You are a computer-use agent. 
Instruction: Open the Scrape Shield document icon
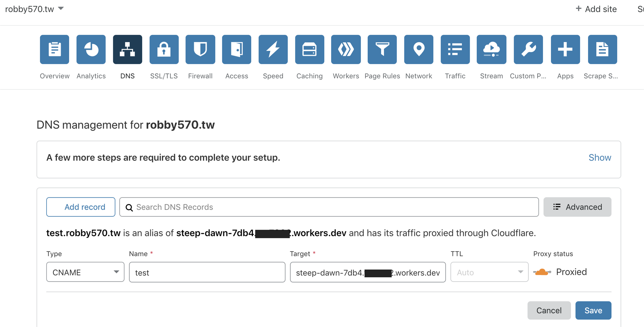click(x=602, y=49)
